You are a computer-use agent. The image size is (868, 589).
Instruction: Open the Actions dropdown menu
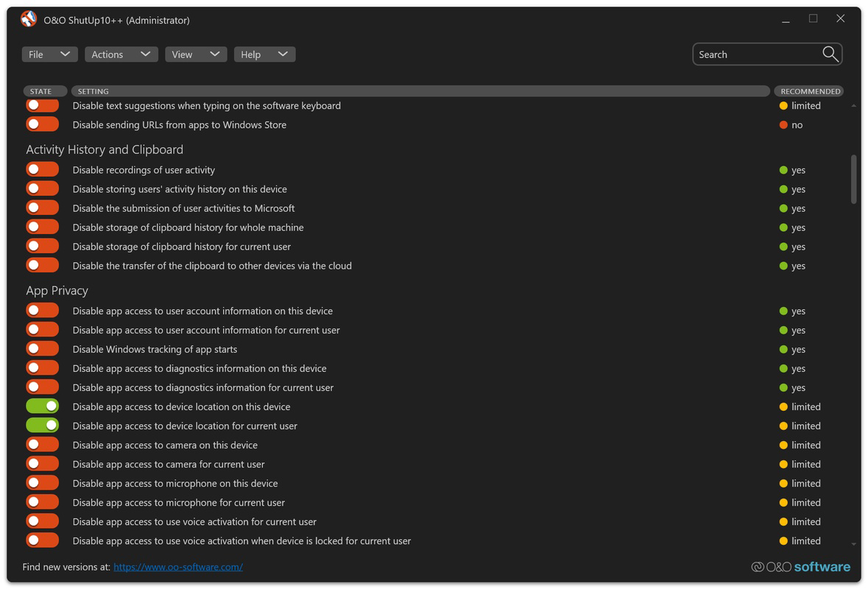click(121, 54)
